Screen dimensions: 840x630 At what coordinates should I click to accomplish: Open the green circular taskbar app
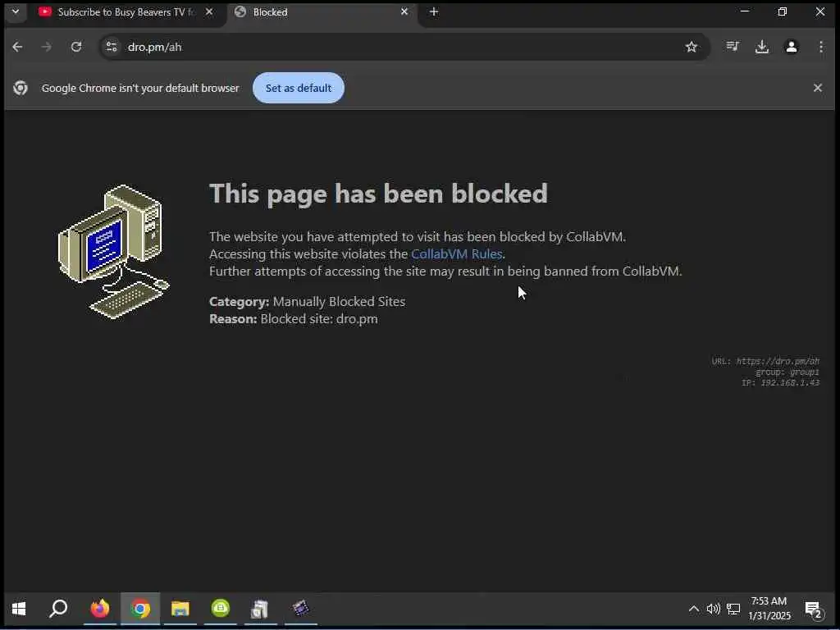(220, 609)
